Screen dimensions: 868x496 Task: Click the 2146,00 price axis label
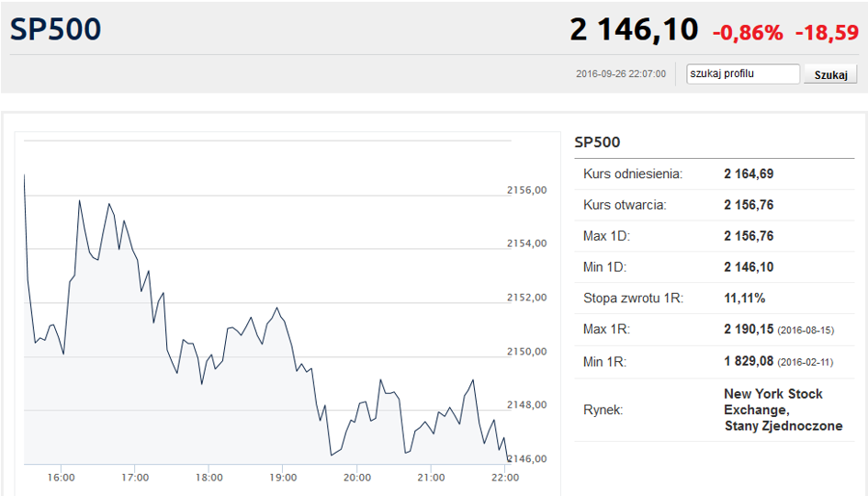(526, 458)
